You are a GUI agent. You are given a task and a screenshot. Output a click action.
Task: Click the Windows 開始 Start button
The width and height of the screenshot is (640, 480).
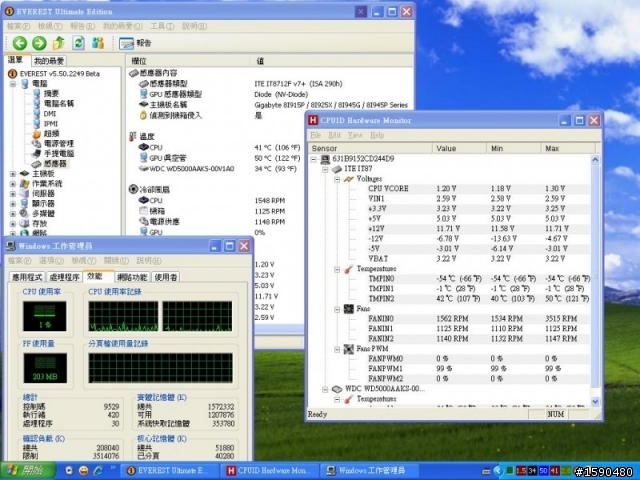(x=28, y=471)
